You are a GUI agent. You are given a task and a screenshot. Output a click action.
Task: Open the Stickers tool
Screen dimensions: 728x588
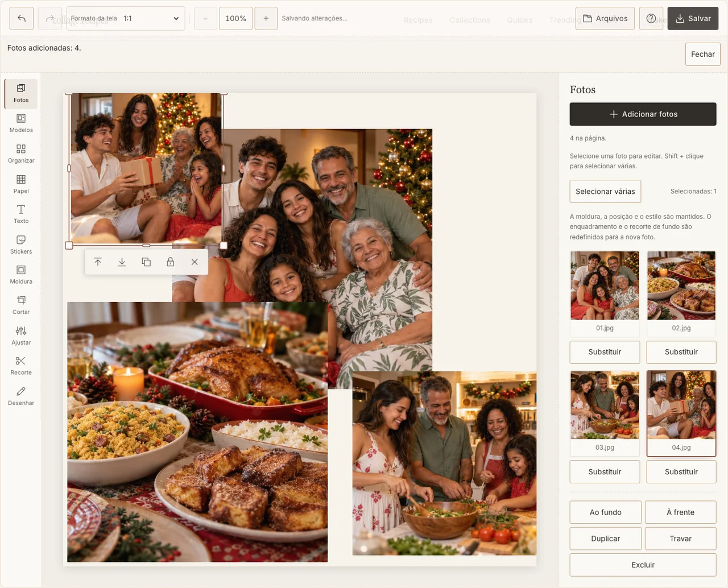tap(21, 245)
